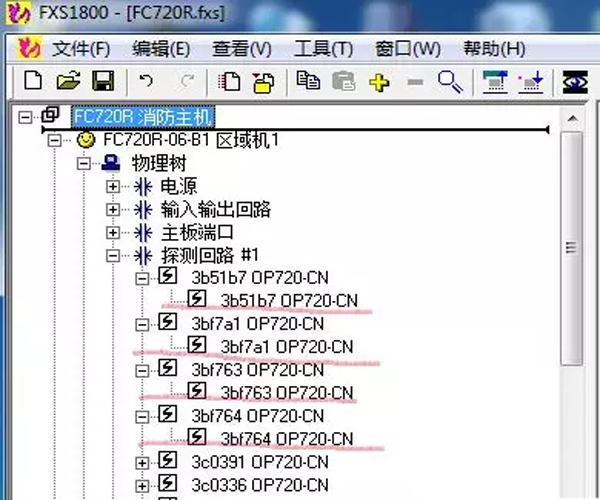Save the configuration with the floppy icon
600x500 pixels.
tap(103, 82)
